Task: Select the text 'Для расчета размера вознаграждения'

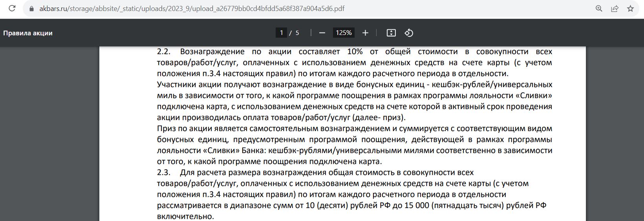Action: (x=253, y=172)
